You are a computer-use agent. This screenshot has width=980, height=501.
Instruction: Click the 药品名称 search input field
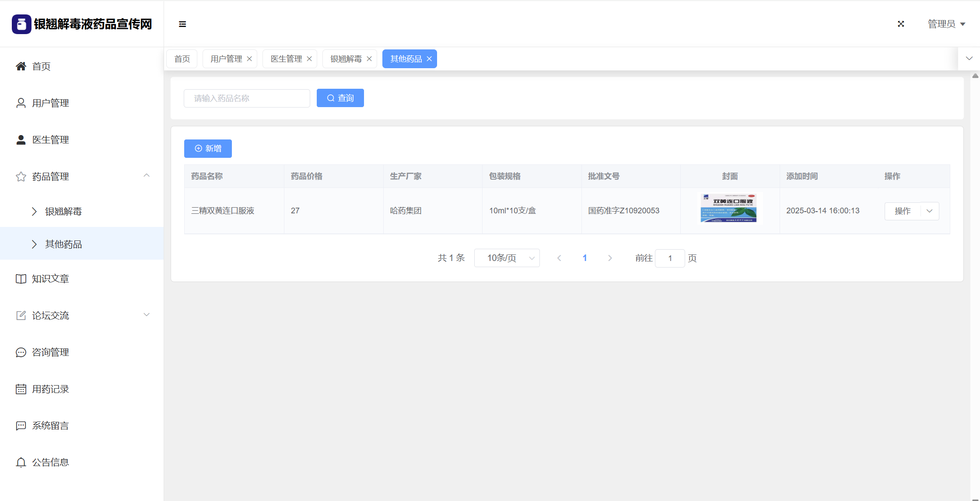click(247, 98)
